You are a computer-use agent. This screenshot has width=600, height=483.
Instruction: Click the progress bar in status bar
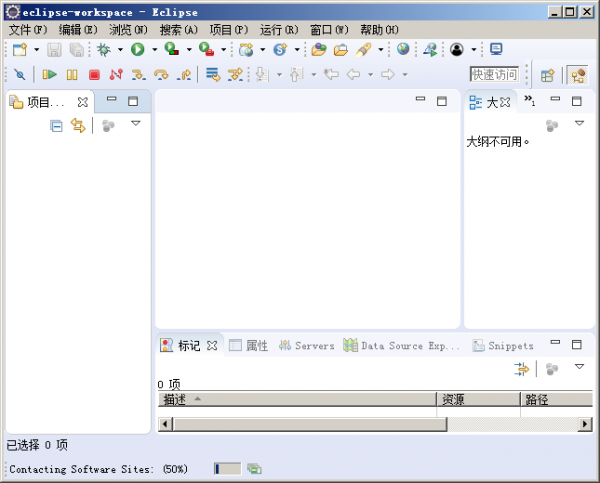(x=228, y=469)
